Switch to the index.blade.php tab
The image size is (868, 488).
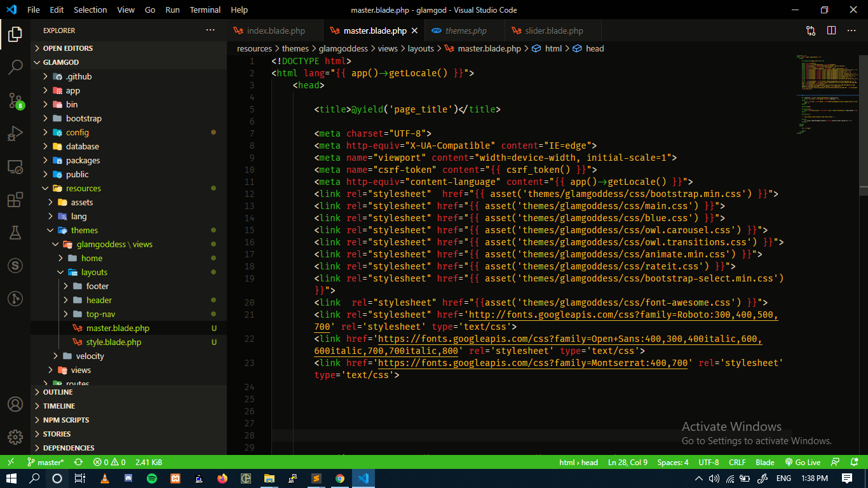[x=275, y=30]
